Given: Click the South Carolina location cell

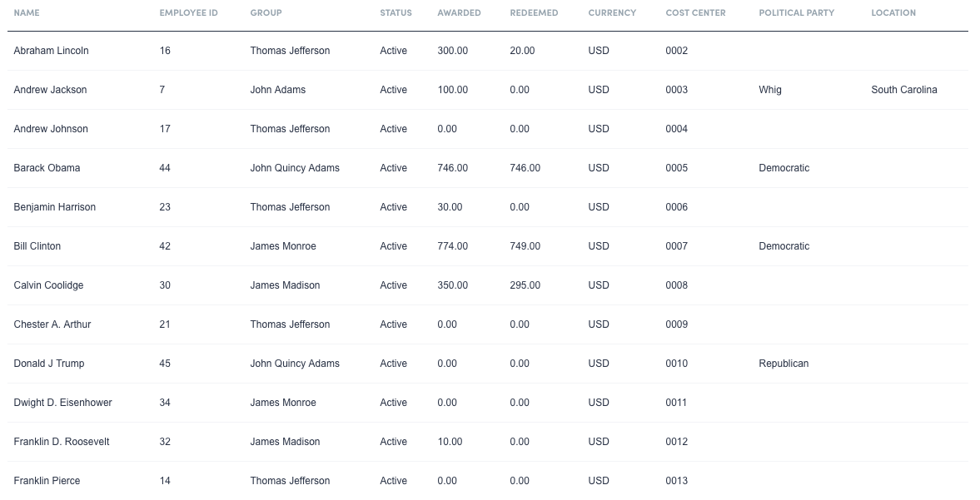Looking at the screenshot, I should click(x=903, y=90).
